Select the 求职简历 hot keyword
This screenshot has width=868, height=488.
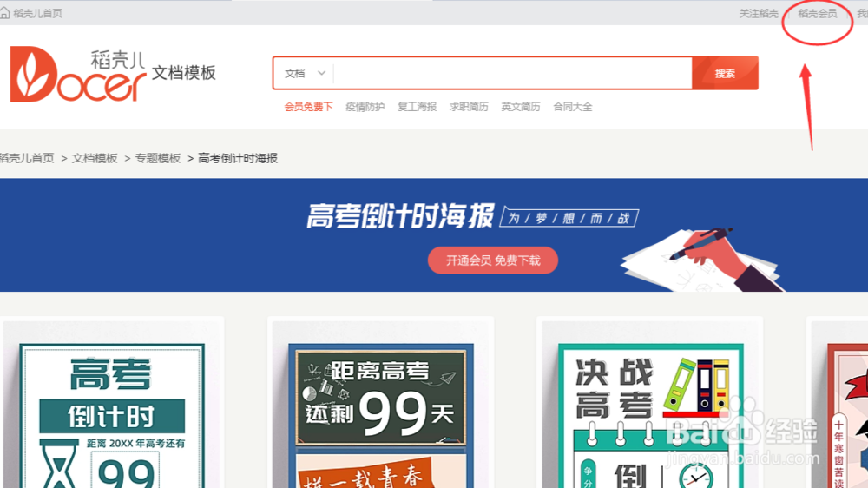coord(469,107)
